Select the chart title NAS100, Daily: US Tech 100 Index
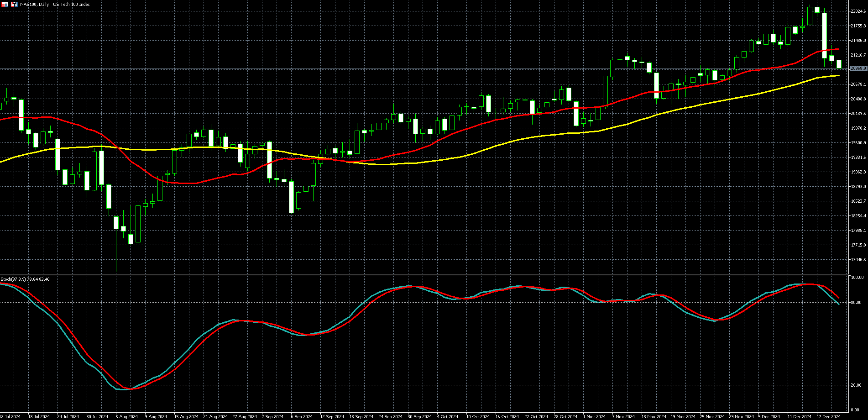868x420 pixels. [55, 5]
